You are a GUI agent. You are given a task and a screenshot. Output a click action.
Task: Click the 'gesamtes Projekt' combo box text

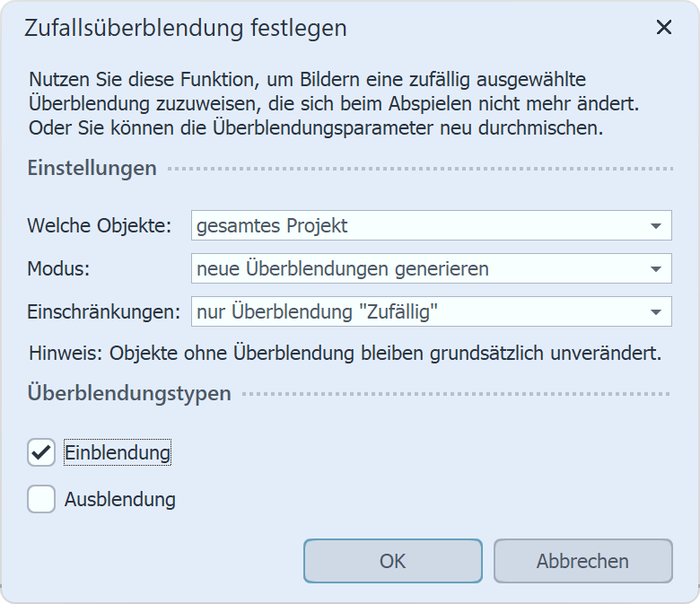(273, 226)
